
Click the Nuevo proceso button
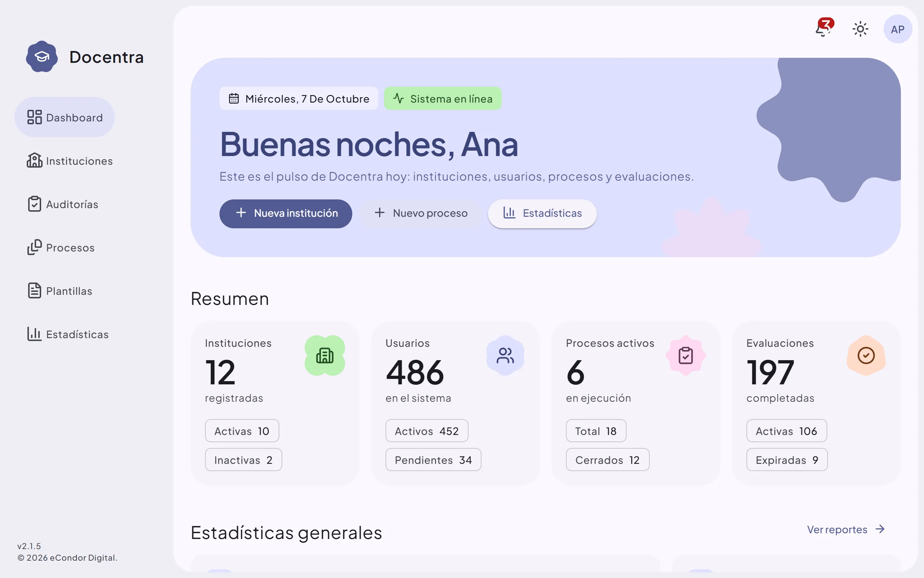click(x=420, y=213)
